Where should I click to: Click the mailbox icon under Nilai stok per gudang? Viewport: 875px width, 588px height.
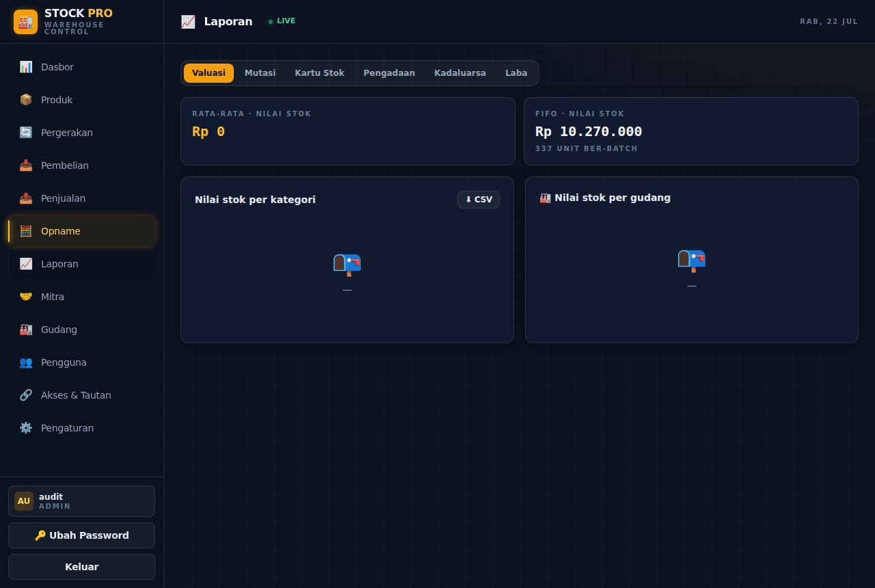click(692, 260)
